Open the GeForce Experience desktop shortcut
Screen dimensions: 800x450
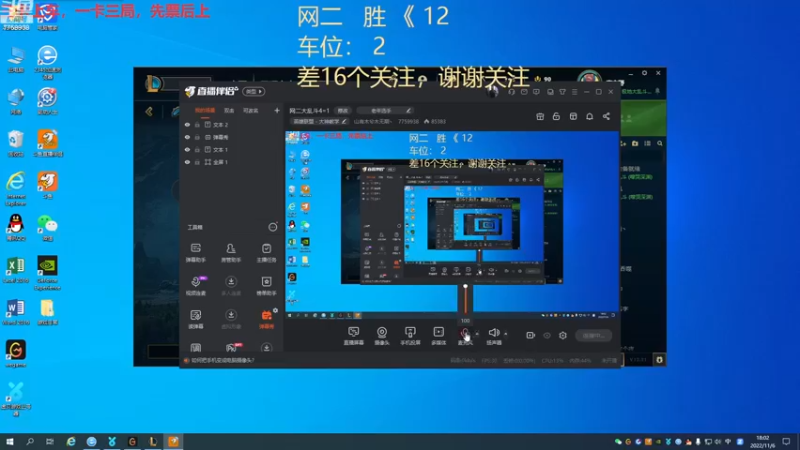tap(47, 273)
